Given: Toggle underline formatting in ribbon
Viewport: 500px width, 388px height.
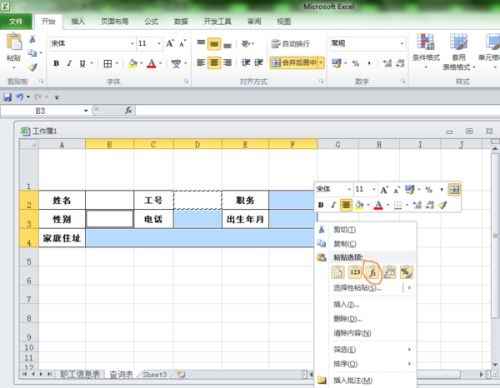Looking at the screenshot, I should pos(82,63).
